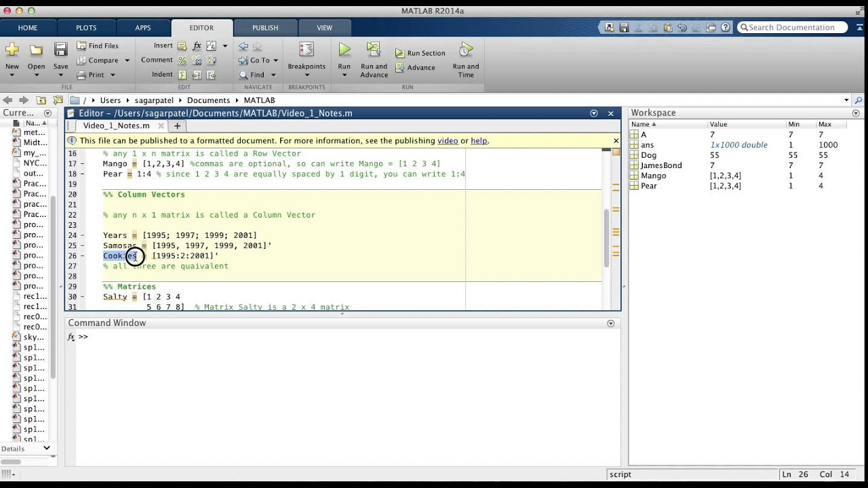
Task: Open the Save dropdown arrow
Action: [61, 75]
